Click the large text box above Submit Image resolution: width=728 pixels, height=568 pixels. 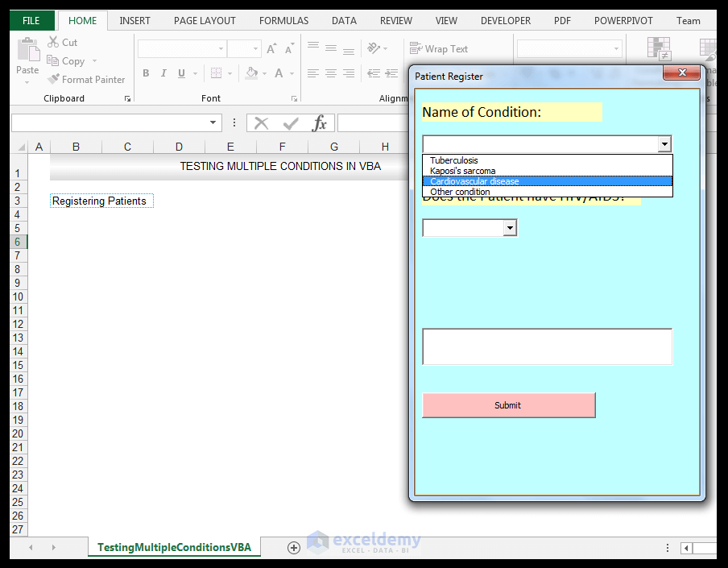pos(547,346)
